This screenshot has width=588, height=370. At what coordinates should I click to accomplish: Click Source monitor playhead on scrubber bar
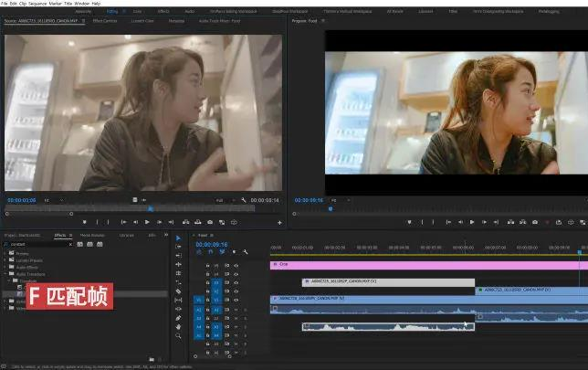151,208
